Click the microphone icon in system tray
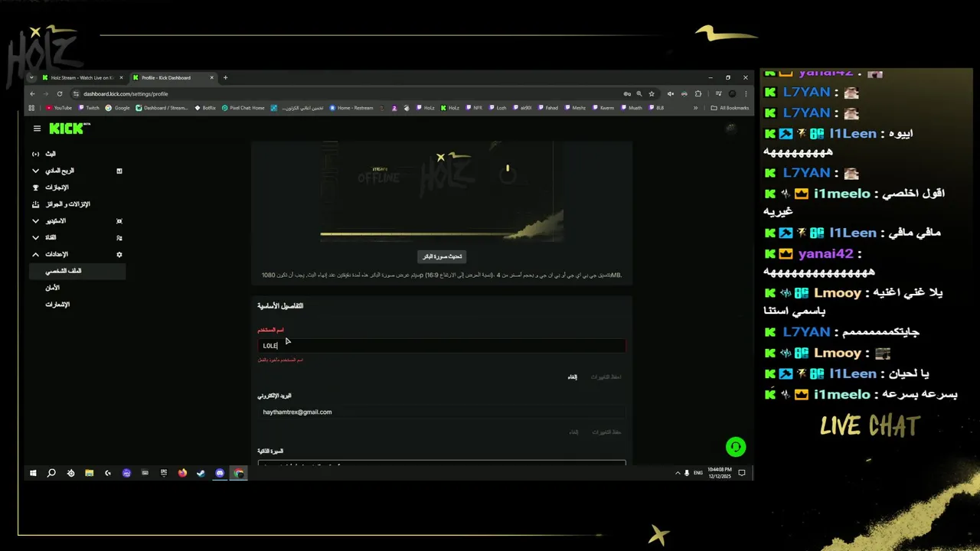This screenshot has height=551, width=980. click(687, 473)
